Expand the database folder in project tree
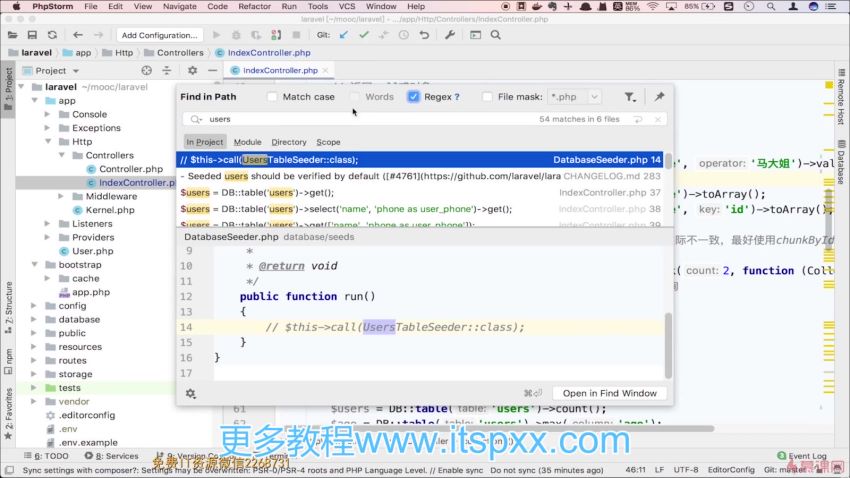Viewport: 850px width, 478px height. click(x=35, y=320)
